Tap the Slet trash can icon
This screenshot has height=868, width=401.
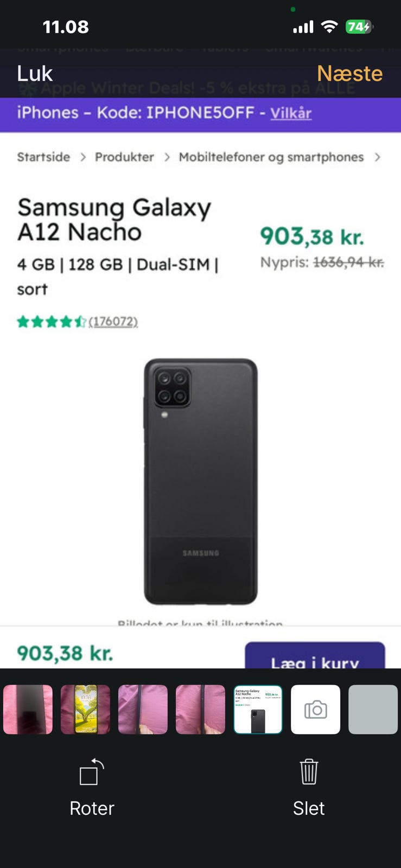coord(309,771)
